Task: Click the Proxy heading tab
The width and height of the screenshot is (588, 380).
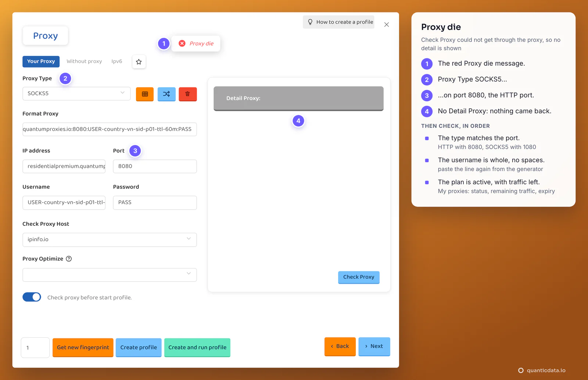Action: tap(46, 36)
